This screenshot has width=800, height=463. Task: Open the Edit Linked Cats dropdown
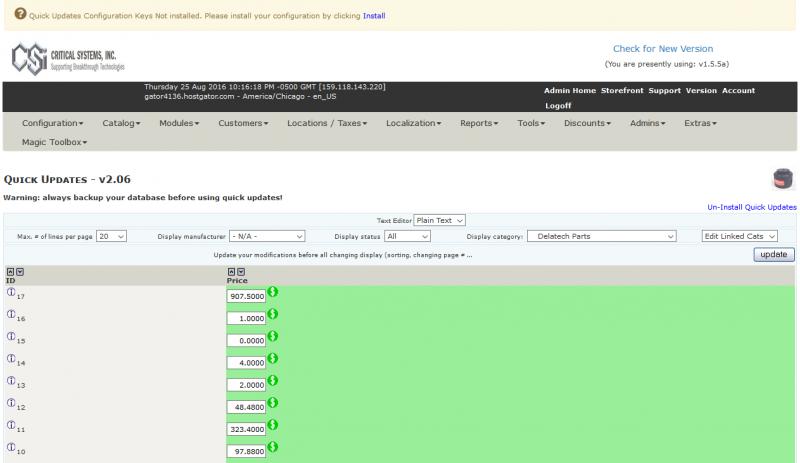pyautogui.click(x=739, y=236)
